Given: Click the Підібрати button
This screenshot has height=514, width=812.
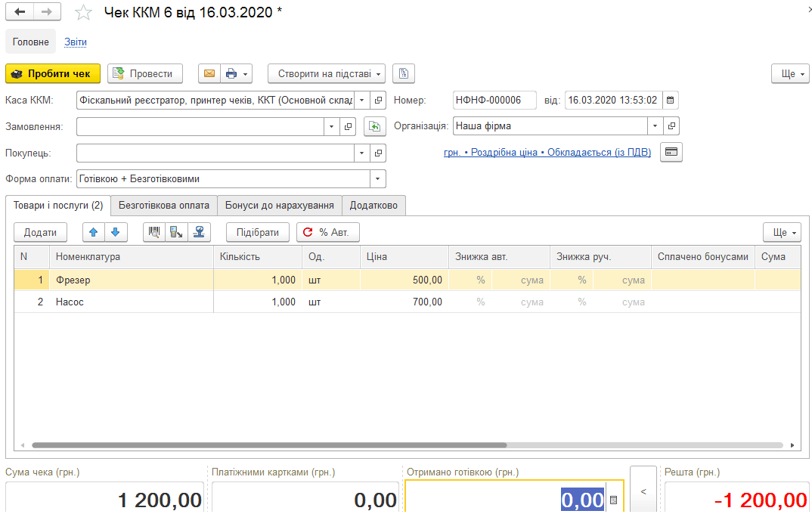Looking at the screenshot, I should click(257, 232).
